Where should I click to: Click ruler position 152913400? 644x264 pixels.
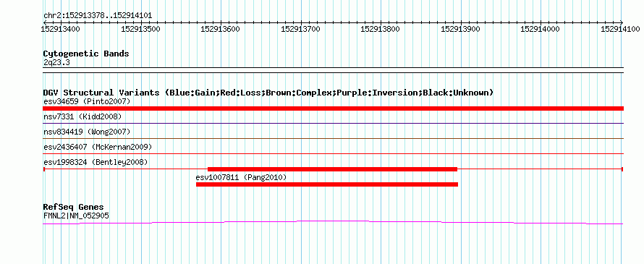61,29
